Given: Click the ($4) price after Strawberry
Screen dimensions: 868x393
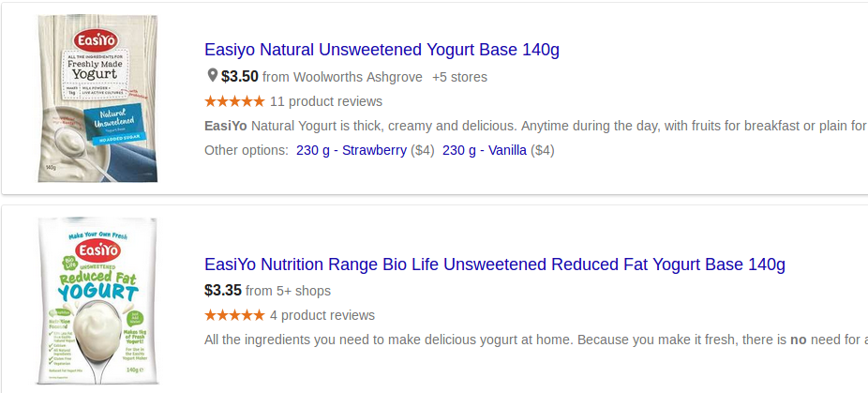Looking at the screenshot, I should point(423,150).
